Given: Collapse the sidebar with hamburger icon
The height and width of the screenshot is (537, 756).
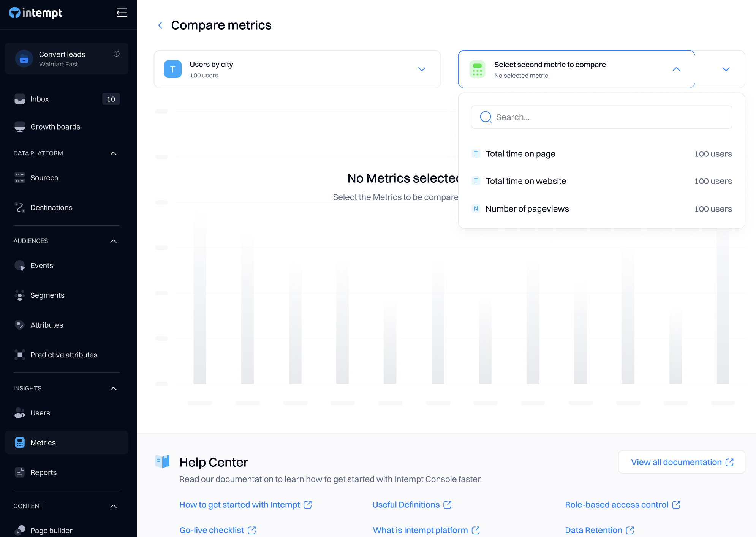Looking at the screenshot, I should [x=122, y=13].
